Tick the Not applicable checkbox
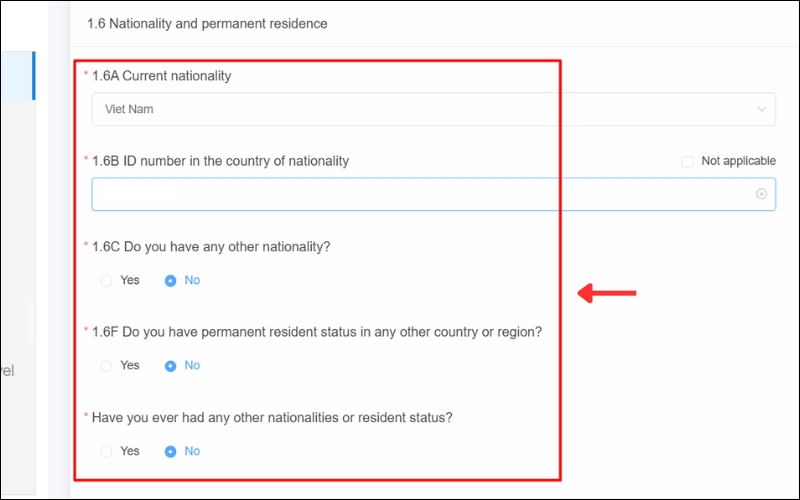 click(687, 161)
